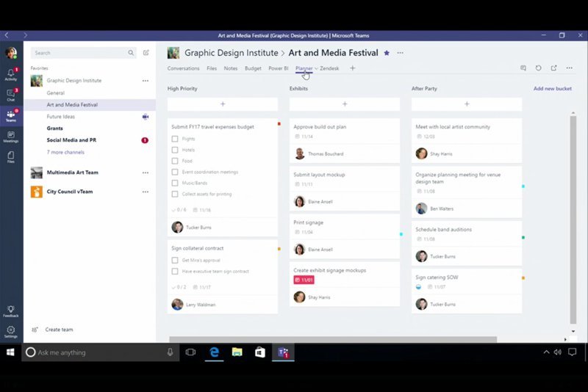Screen dimensions: 588x392
Task: Type in the Search field
Action: (79, 53)
